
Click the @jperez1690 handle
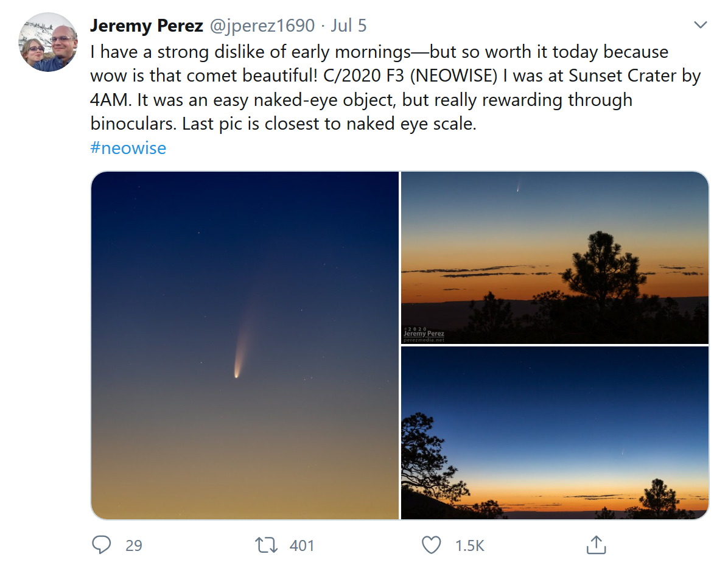[262, 26]
